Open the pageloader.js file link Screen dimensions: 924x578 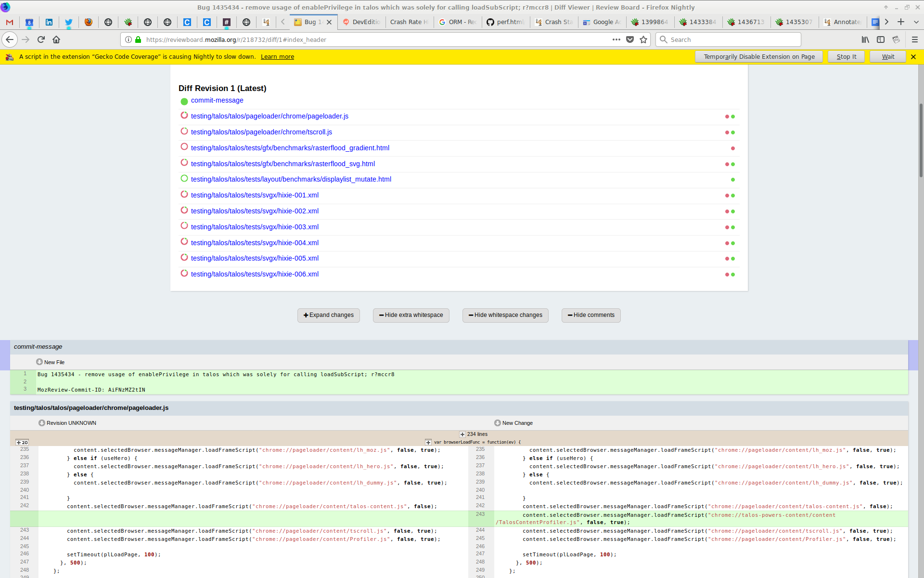pos(269,116)
